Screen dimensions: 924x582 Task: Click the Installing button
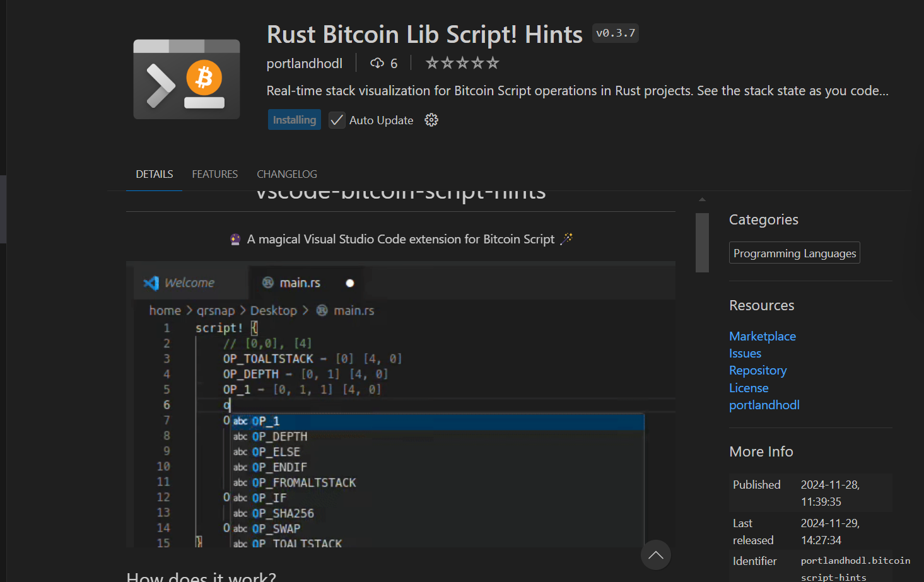point(295,120)
